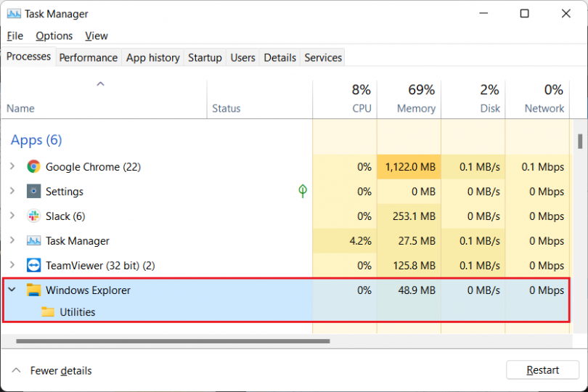Click the Settings gear icon

33,192
